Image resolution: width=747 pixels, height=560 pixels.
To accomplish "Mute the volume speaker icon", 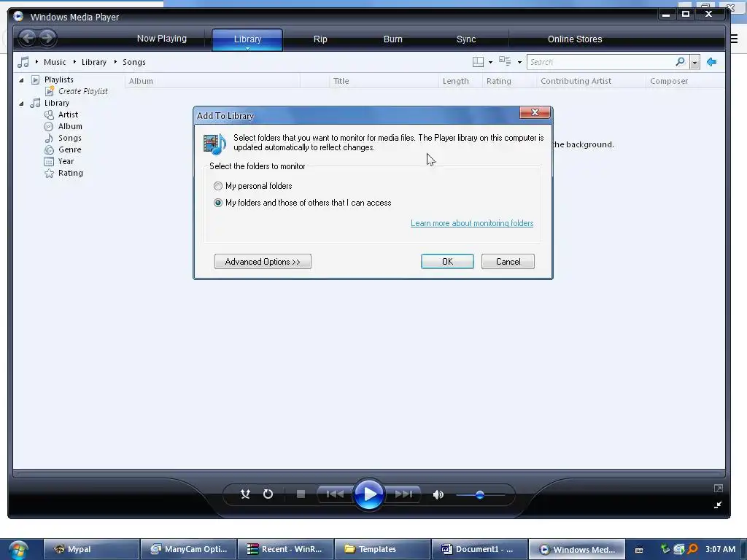I will 438,495.
